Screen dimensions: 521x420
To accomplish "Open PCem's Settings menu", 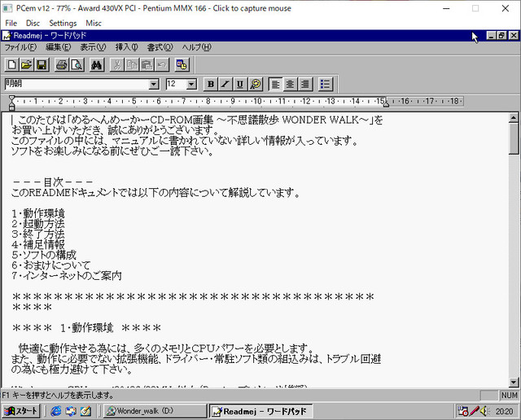I will click(63, 23).
